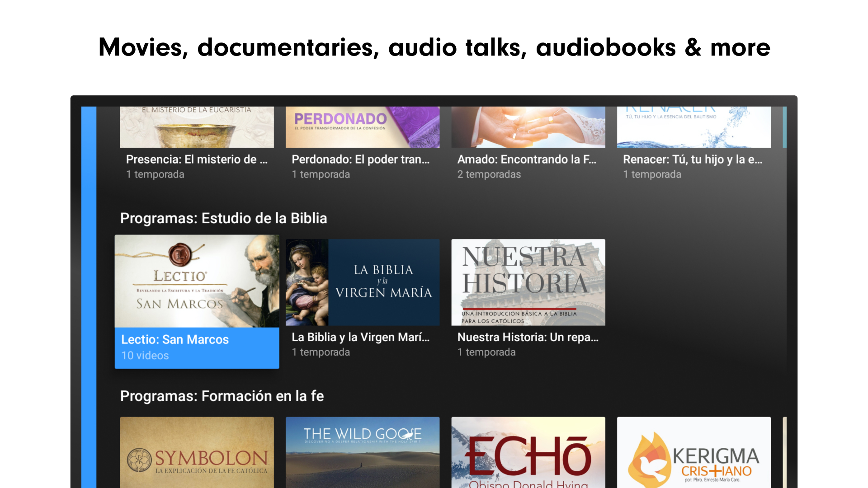Select 'Nuestra Historia: Un repa...' title
This screenshot has width=868, height=488.
coord(528,338)
